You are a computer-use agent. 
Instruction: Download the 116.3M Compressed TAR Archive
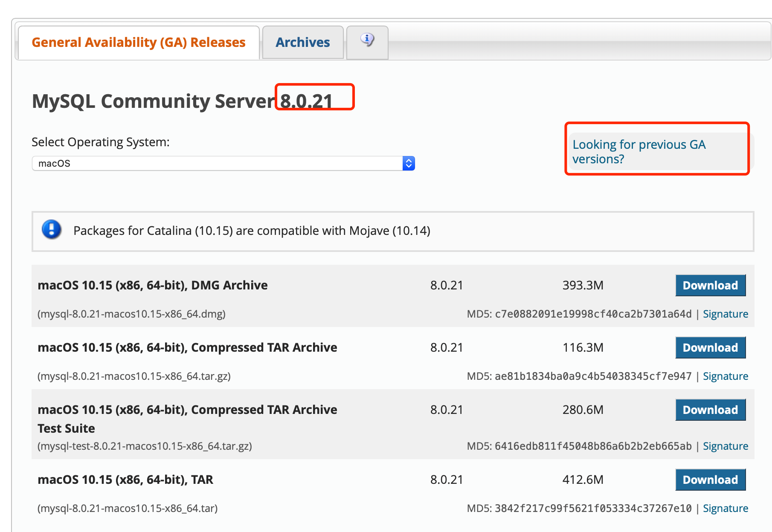(x=711, y=348)
